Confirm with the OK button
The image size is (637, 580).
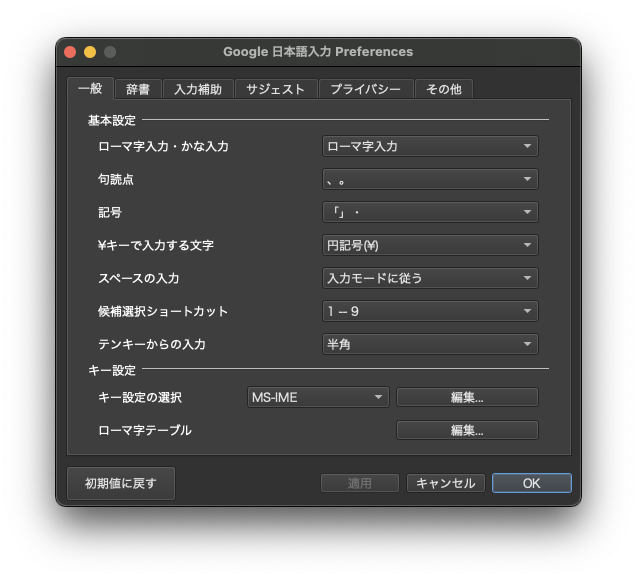[532, 483]
